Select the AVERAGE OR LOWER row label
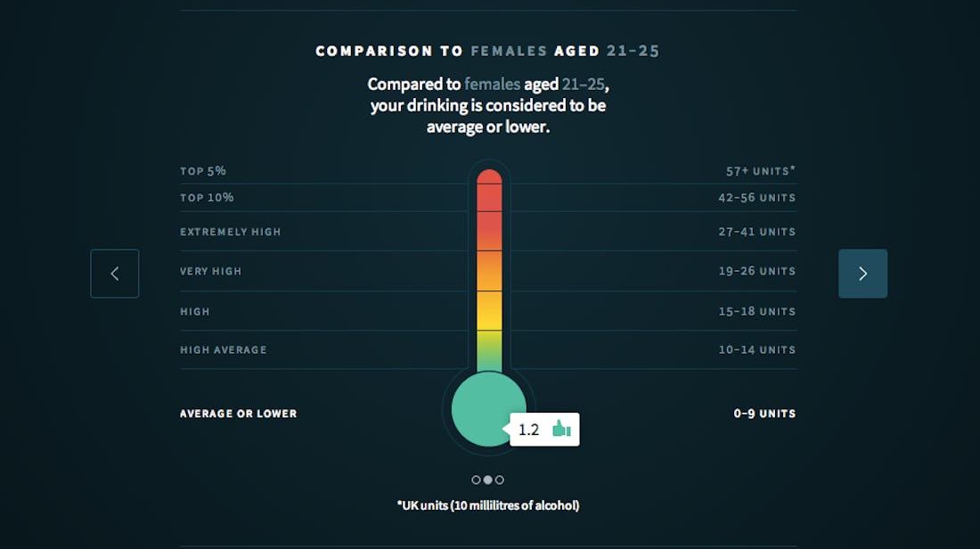 tap(238, 414)
